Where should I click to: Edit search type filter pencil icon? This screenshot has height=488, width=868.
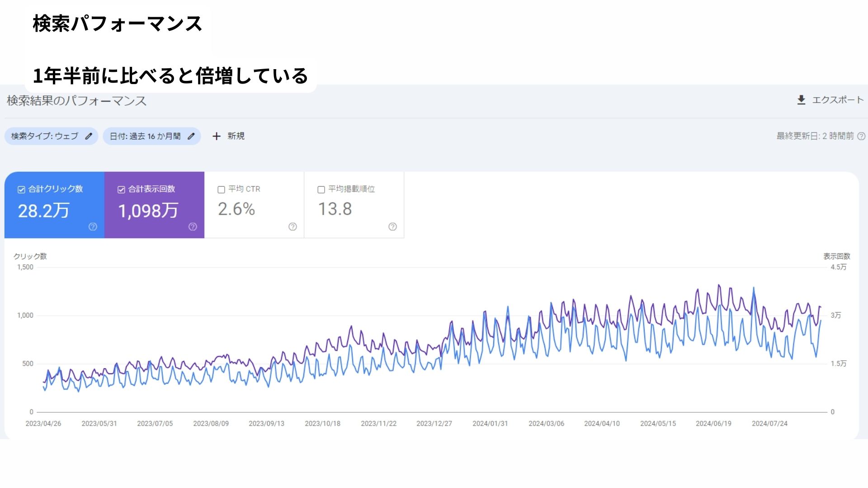[x=89, y=136]
